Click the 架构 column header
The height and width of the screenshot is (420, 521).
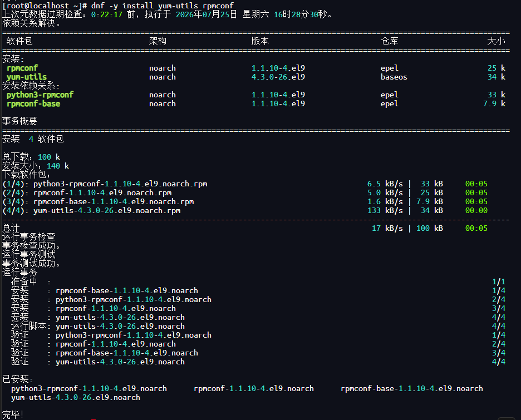click(x=158, y=41)
